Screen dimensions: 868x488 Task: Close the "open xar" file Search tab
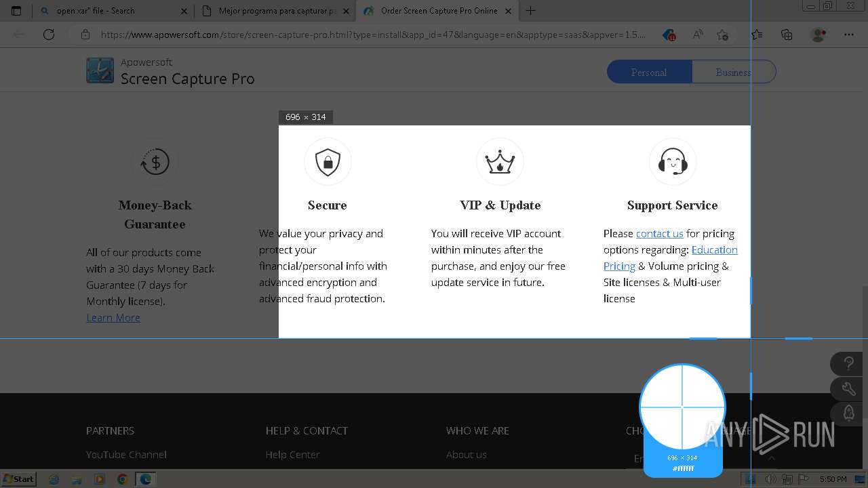(x=184, y=11)
